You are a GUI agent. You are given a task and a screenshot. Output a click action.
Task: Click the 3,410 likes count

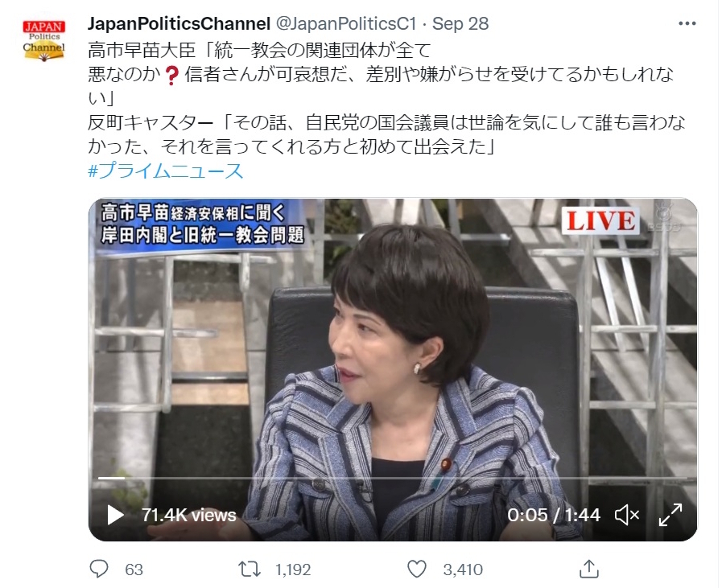point(463,569)
